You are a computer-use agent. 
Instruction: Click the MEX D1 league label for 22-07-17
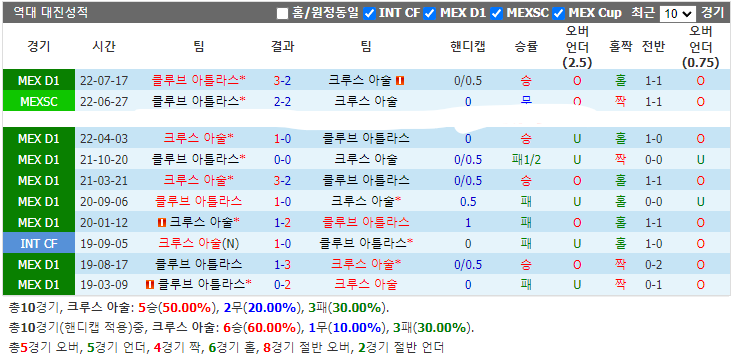point(39,80)
